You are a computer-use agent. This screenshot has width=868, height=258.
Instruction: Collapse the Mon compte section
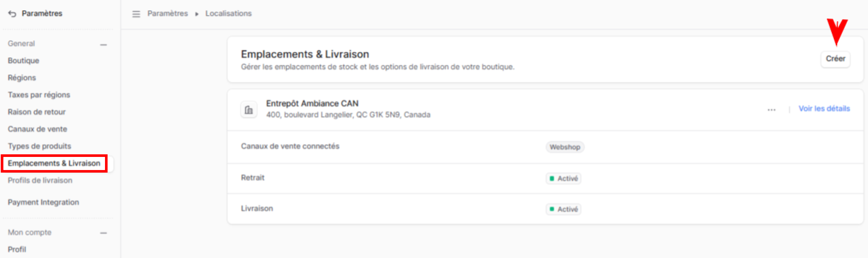(x=104, y=233)
